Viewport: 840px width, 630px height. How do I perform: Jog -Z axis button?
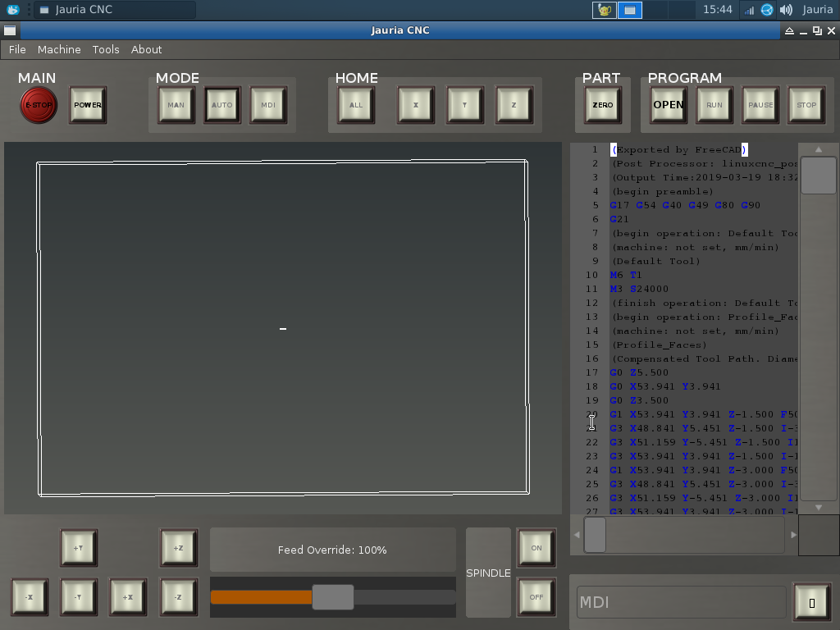(x=178, y=597)
